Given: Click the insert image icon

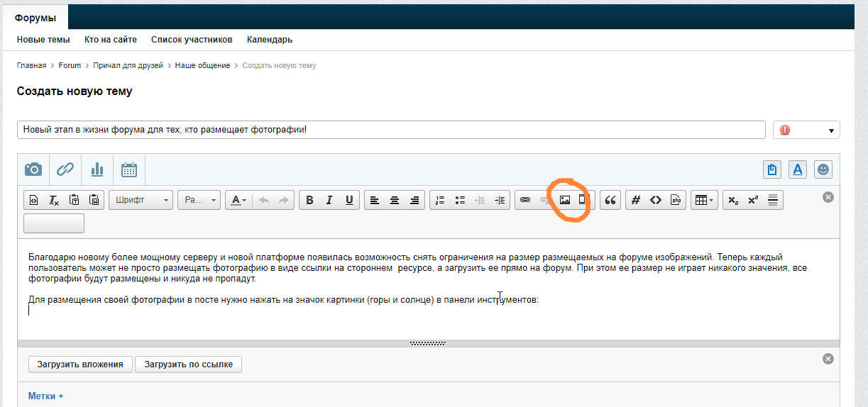Looking at the screenshot, I should pos(565,200).
